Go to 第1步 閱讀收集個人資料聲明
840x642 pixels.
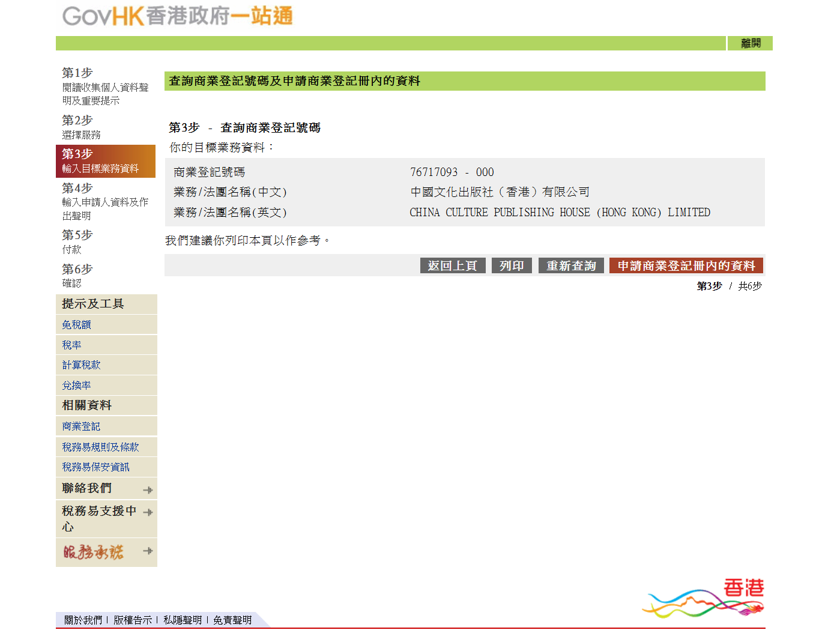pos(106,86)
